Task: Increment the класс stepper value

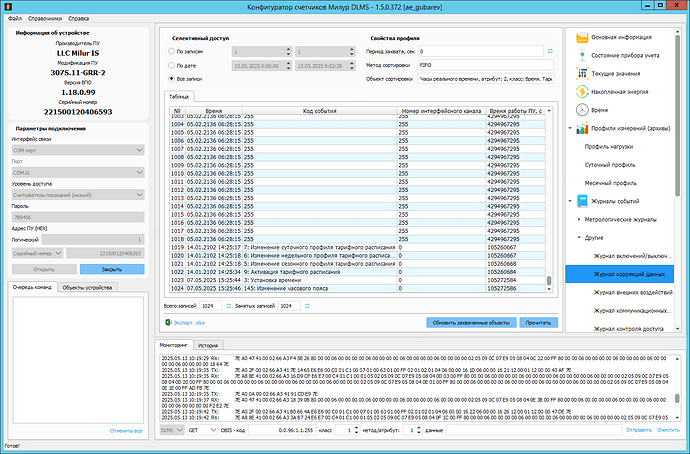Action: (356, 428)
